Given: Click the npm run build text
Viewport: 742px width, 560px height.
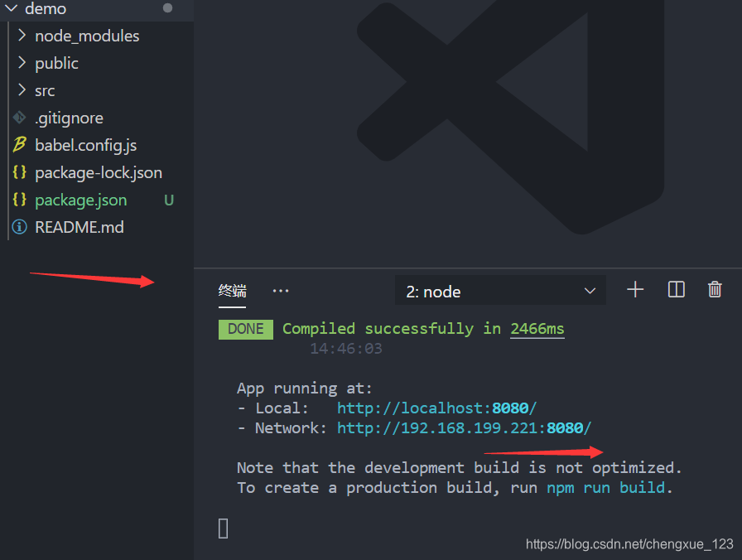Looking at the screenshot, I should point(605,488).
